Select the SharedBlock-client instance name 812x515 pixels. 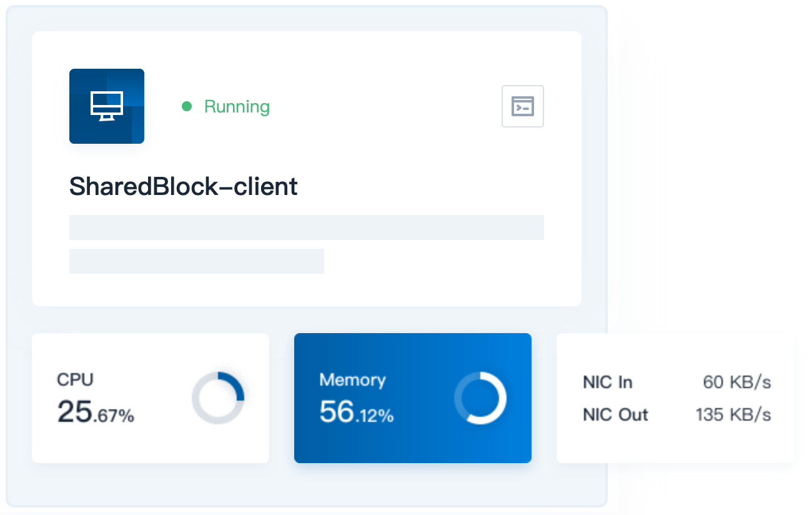coord(184,186)
